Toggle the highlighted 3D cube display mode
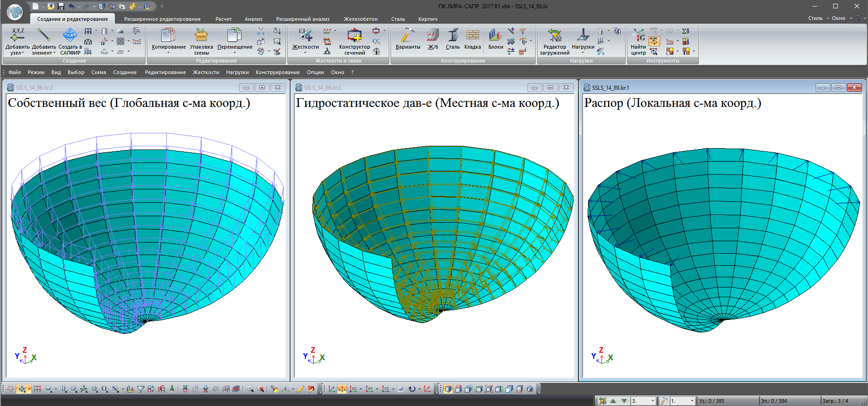The height and width of the screenshot is (406, 868). (448, 389)
